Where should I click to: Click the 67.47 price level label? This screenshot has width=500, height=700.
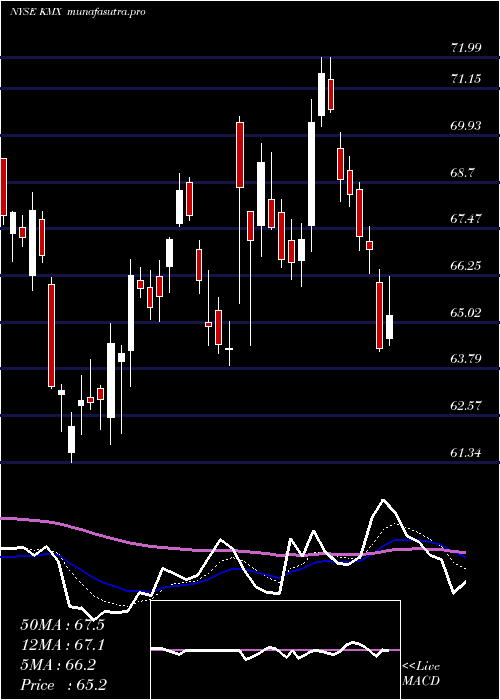(466, 219)
